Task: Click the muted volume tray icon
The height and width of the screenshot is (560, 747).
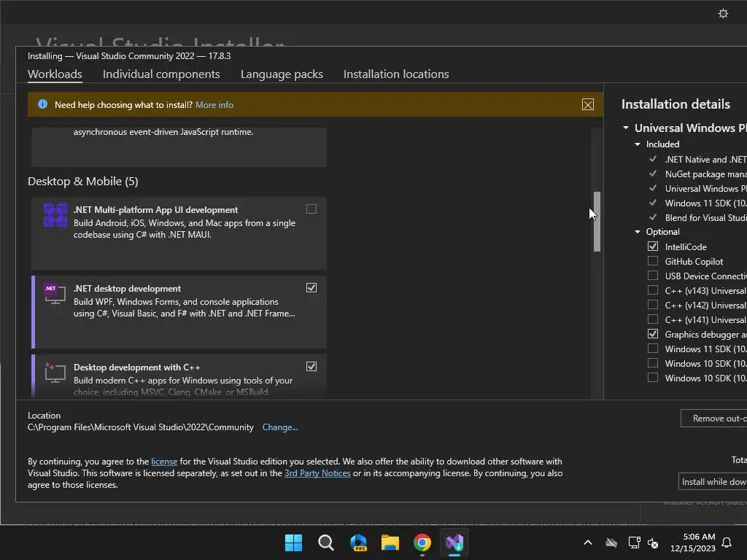Action: (653, 542)
